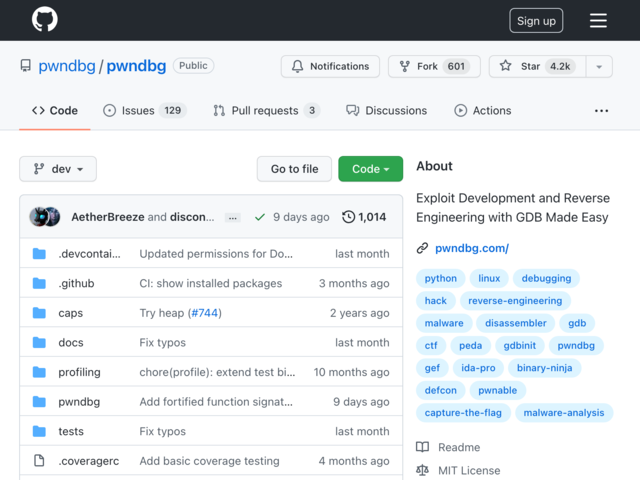Expand the green Code dropdown button

coord(371,169)
